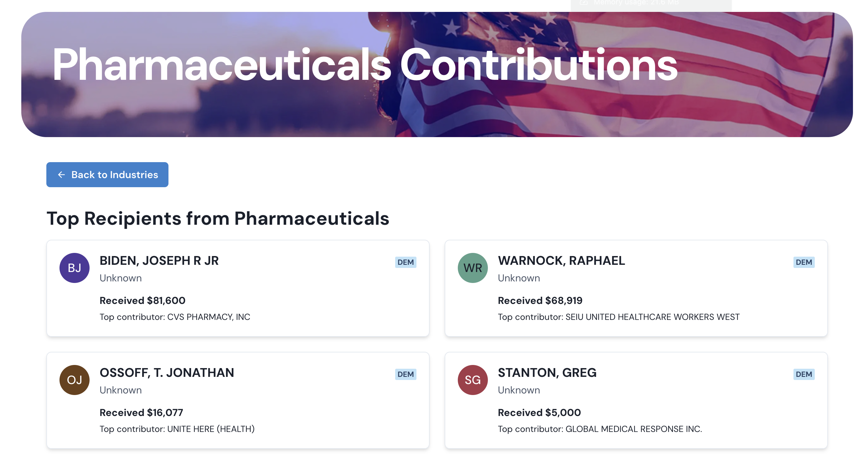Screen dimensions: 868x462
Task: Click the back arrow icon
Action: click(x=61, y=174)
